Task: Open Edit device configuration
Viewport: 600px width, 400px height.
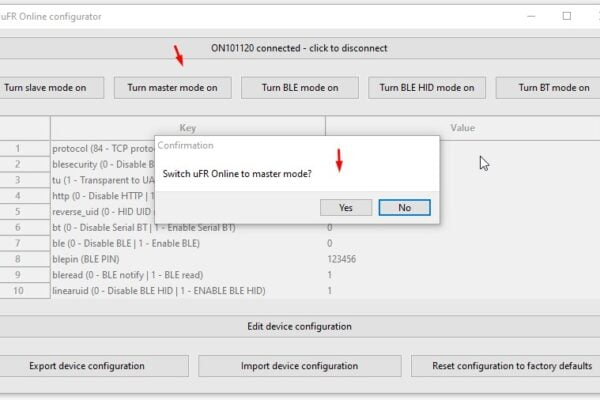Action: click(299, 327)
